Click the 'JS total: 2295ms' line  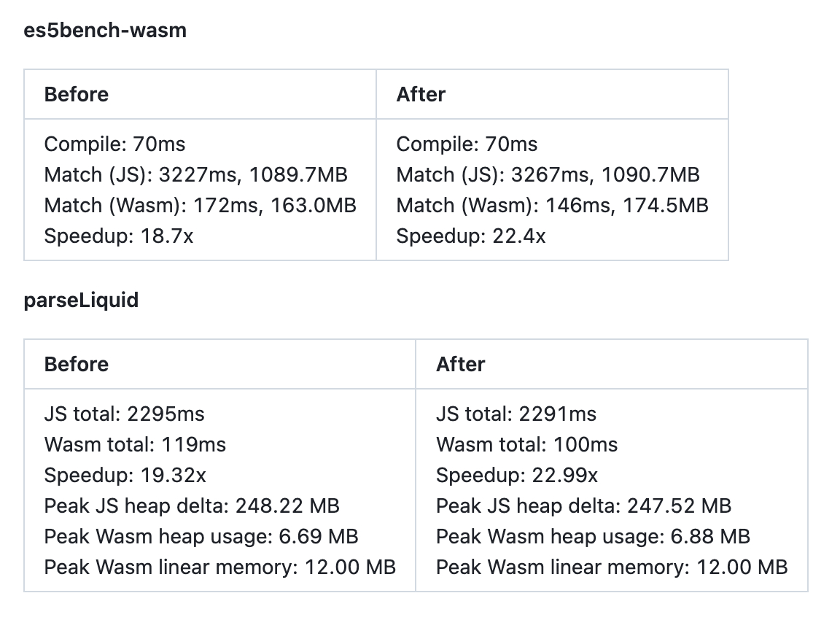coord(124,414)
